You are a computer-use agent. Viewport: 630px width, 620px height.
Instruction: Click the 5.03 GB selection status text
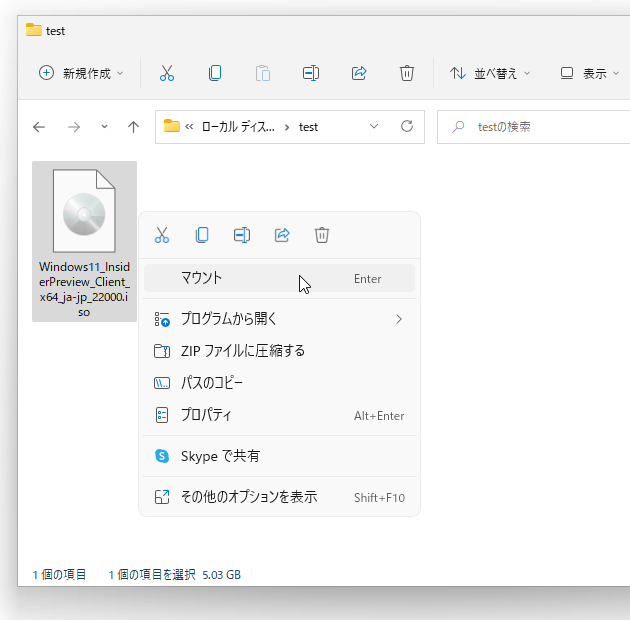pyautogui.click(x=221, y=575)
